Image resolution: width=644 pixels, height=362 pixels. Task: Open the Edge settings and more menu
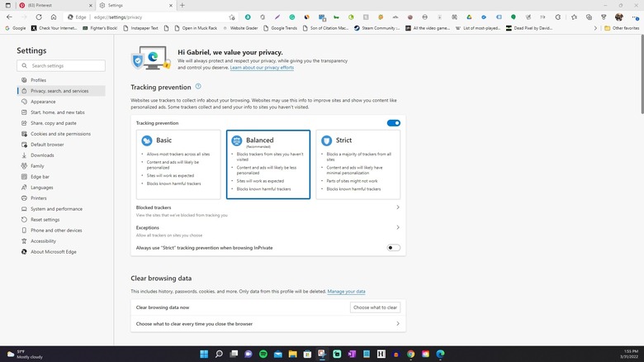pos(635,17)
